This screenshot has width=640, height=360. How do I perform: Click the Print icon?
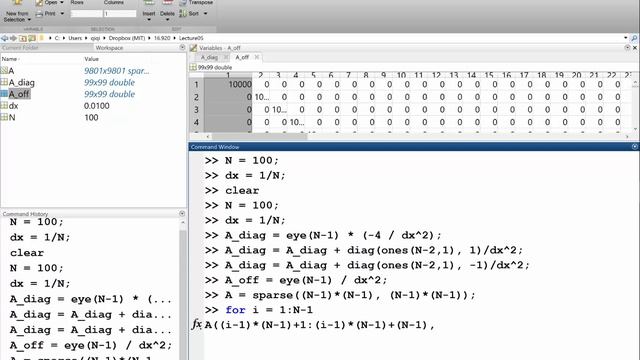coord(39,13)
